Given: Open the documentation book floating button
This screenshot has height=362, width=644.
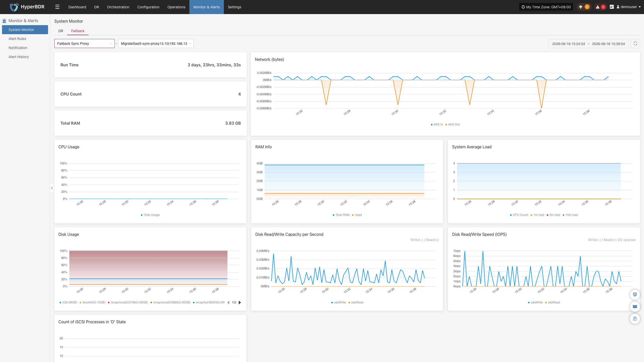Looking at the screenshot, I should (635, 306).
